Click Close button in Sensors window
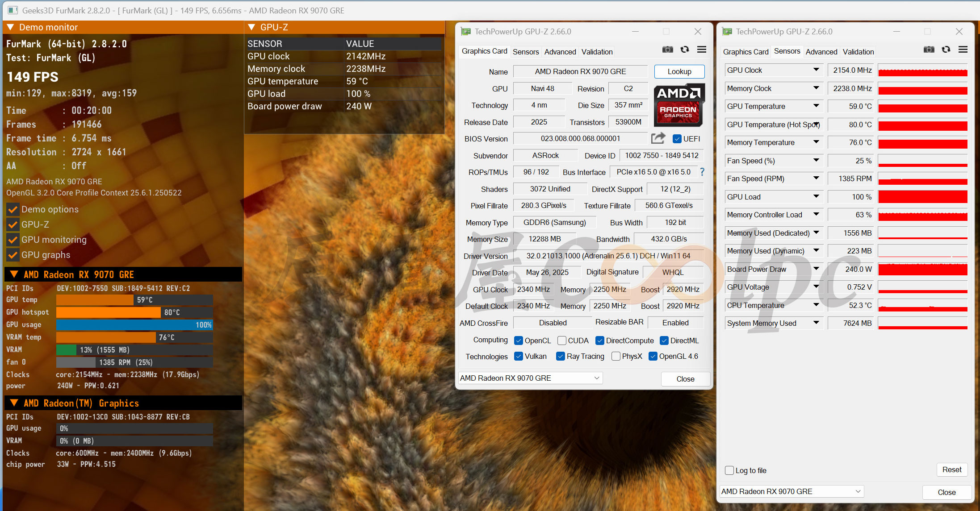This screenshot has width=980, height=511. 946,492
